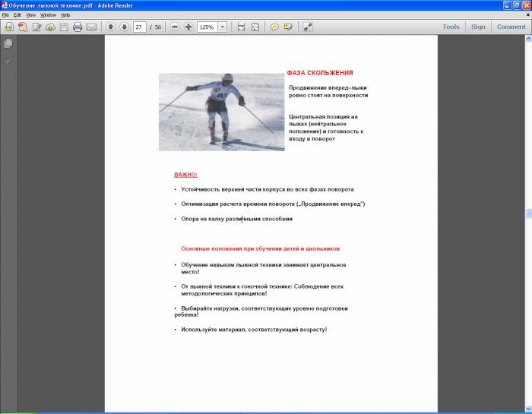
Task: Go to previous page arrow
Action: point(110,27)
